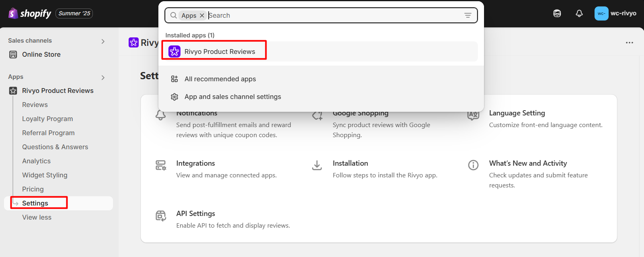Click the Integrations server icon
The width and height of the screenshot is (644, 257).
(161, 165)
